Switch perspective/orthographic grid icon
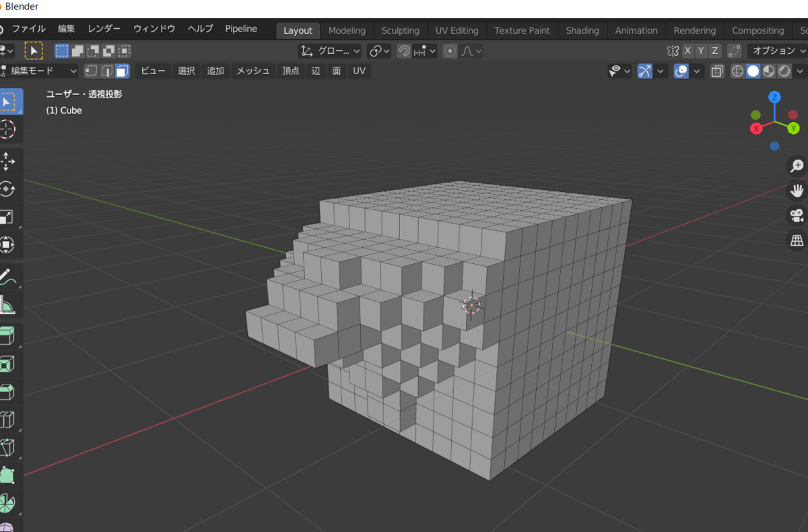This screenshot has width=808, height=532. click(797, 240)
